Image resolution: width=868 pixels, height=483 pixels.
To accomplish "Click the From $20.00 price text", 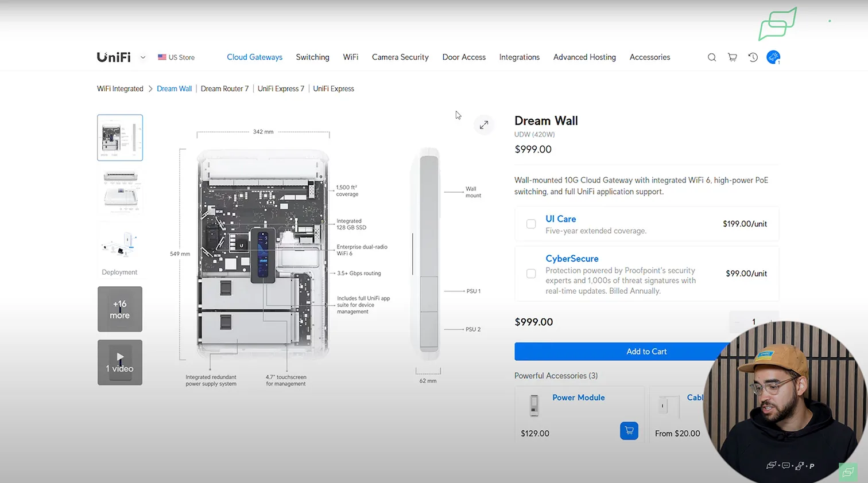I will pos(677,434).
